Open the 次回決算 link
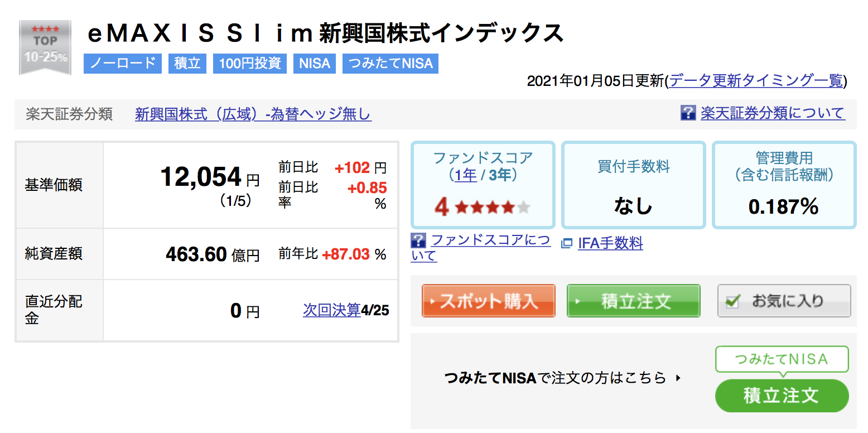Screen dimensions: 868x433 point(332,310)
